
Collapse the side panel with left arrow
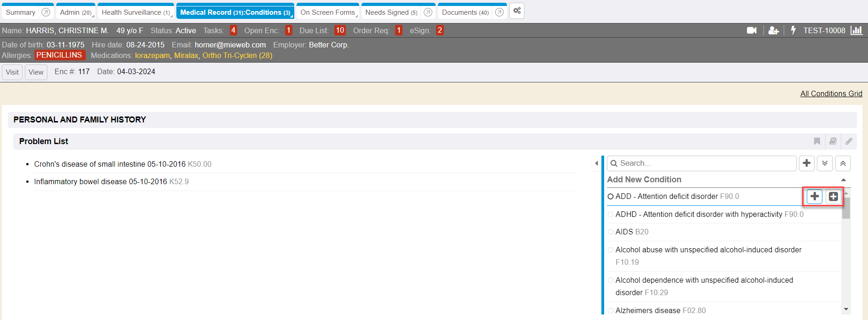click(596, 163)
